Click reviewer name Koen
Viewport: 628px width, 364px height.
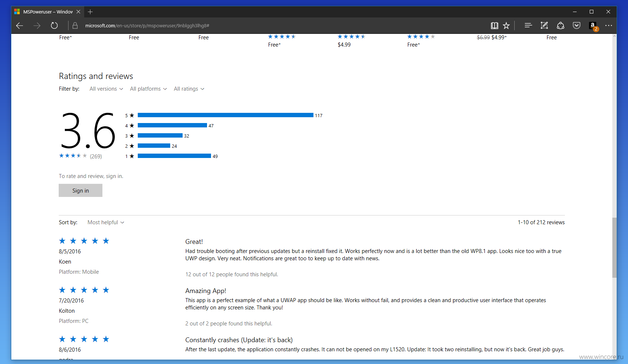(65, 262)
